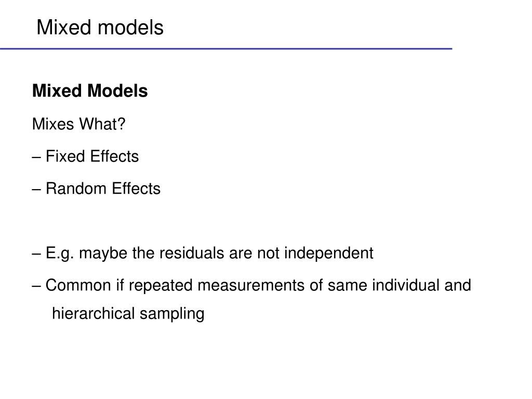This screenshot has width=532, height=399.
Task: Click the dash before "Random Effects"
Action: 37,189
